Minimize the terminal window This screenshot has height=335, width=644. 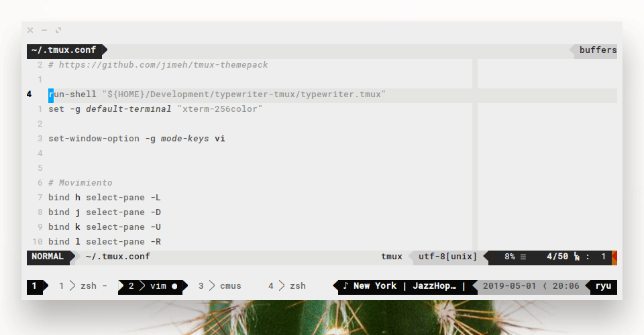[x=44, y=30]
